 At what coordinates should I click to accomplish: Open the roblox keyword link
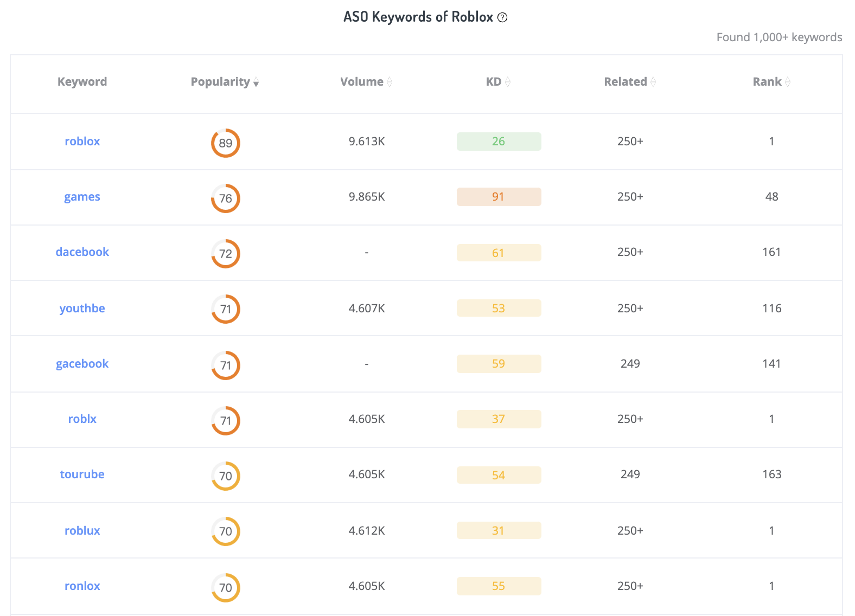[x=82, y=142]
